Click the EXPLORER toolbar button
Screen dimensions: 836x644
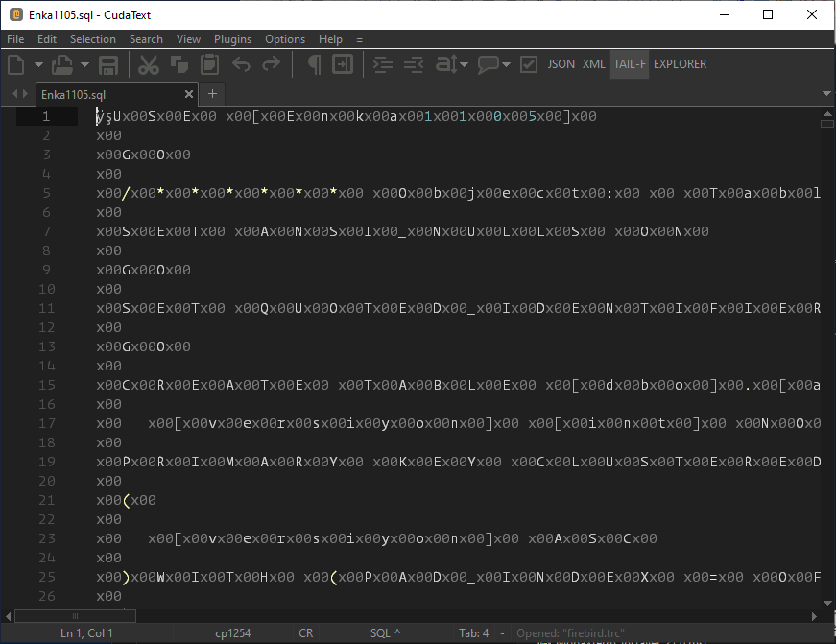pos(680,64)
